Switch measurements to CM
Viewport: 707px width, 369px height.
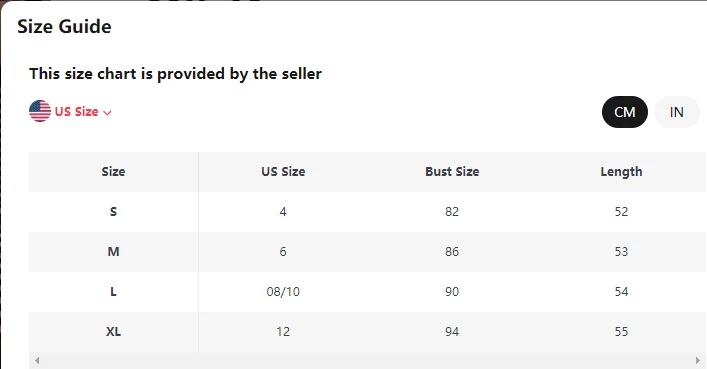coord(624,112)
